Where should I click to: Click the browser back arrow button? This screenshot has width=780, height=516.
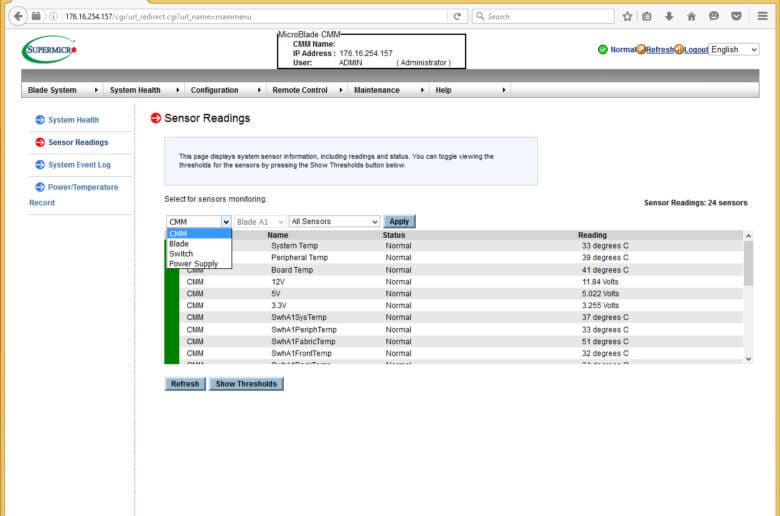[x=18, y=16]
